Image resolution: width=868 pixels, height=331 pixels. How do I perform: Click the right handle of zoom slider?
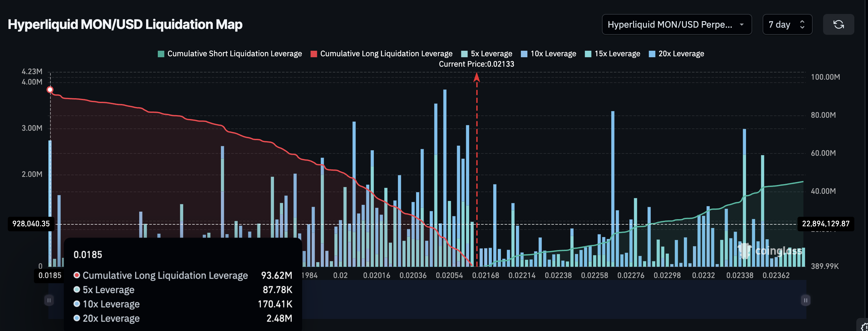pos(805,300)
